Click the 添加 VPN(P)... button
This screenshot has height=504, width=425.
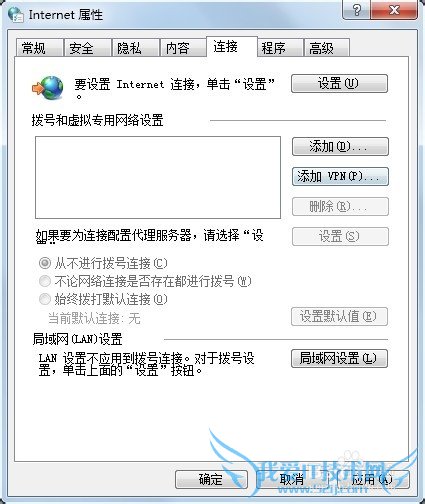340,176
